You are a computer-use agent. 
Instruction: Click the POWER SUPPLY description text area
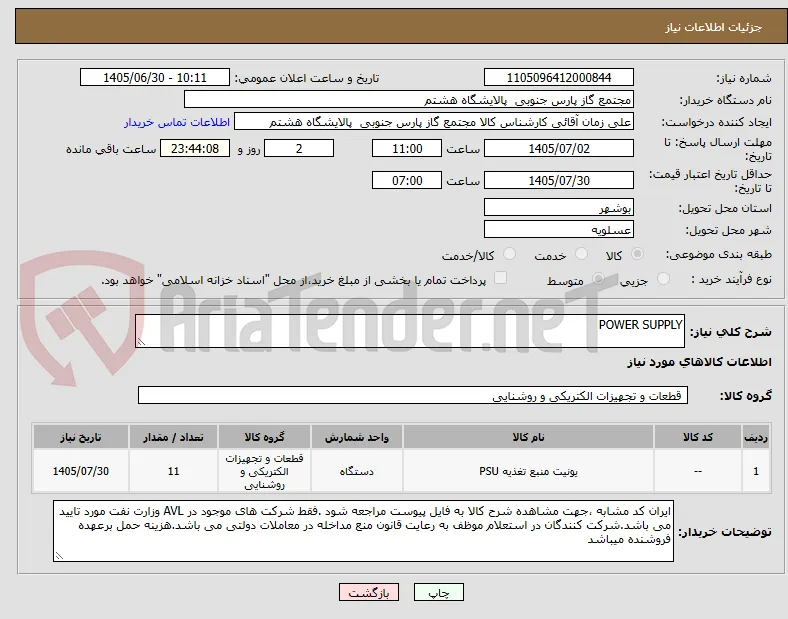coord(410,331)
